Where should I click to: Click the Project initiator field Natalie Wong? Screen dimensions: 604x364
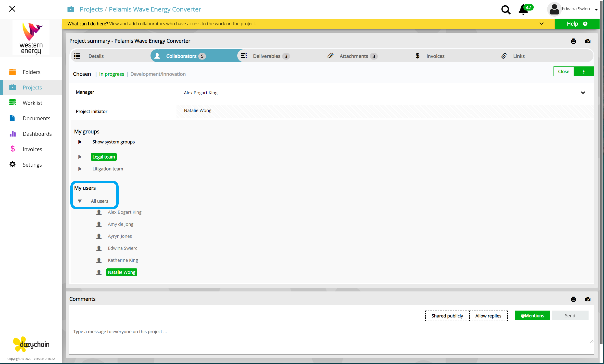[385, 112]
